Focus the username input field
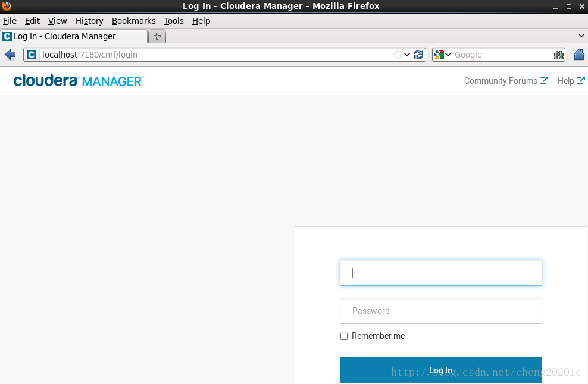The width and height of the screenshot is (588, 384). point(440,273)
